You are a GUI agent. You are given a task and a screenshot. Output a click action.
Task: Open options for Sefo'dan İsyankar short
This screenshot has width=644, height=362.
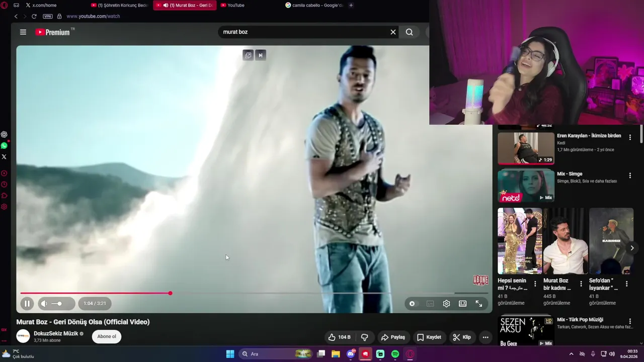coord(627,284)
